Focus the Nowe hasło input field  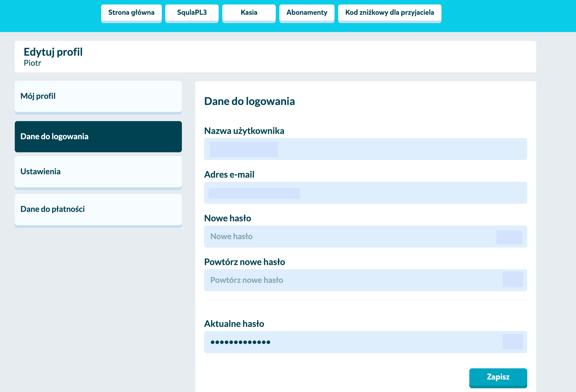click(365, 237)
